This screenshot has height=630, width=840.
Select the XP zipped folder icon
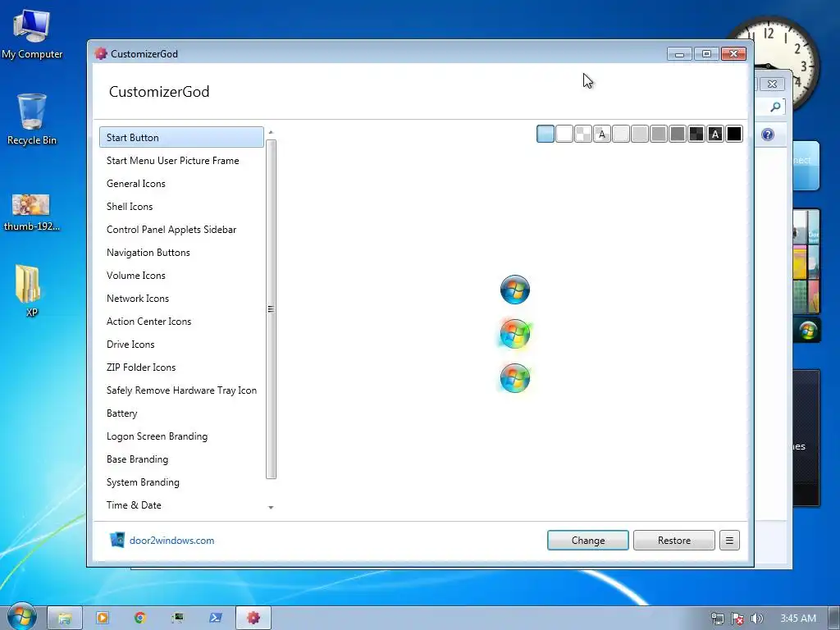coord(30,291)
